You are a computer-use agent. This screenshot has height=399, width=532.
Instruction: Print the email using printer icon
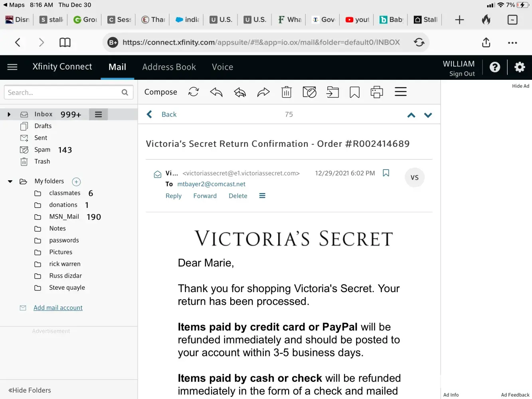376,92
